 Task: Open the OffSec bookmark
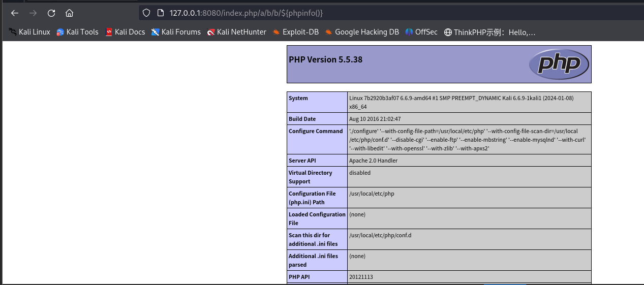[421, 32]
